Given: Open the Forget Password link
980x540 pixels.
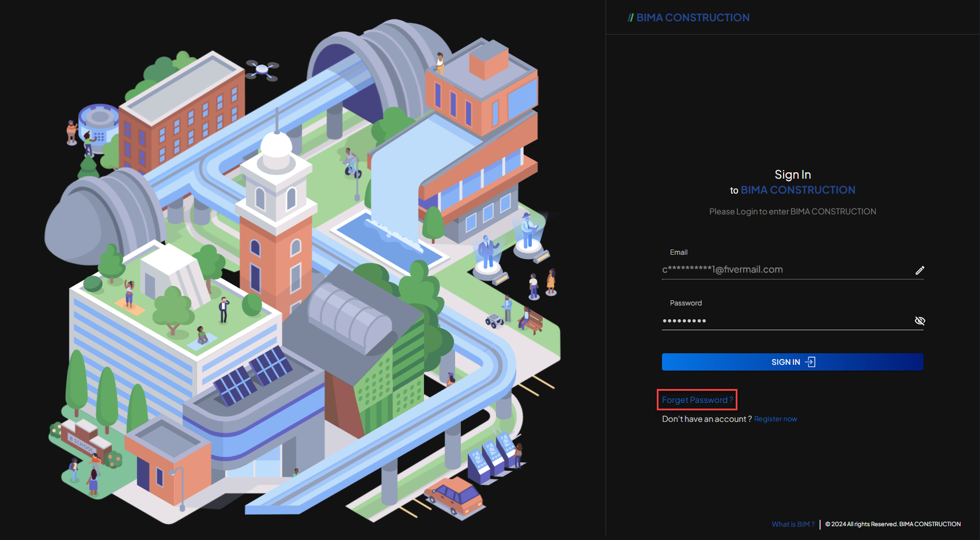Looking at the screenshot, I should click(x=697, y=400).
